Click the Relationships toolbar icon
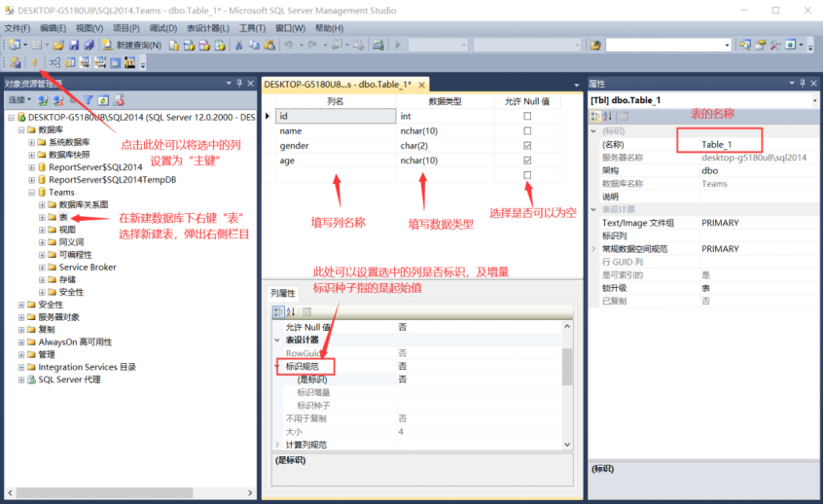The image size is (824, 504). [54, 63]
